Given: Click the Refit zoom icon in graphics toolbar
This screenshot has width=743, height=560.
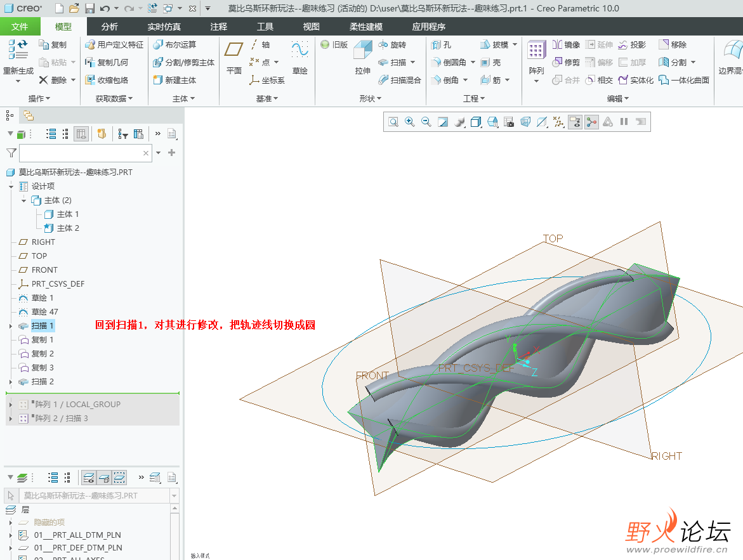Looking at the screenshot, I should tap(393, 122).
